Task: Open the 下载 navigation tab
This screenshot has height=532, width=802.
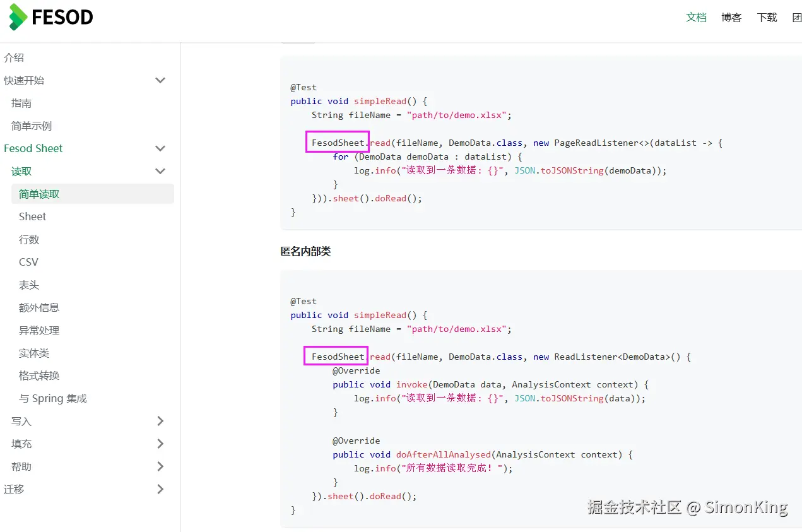Action: click(767, 17)
